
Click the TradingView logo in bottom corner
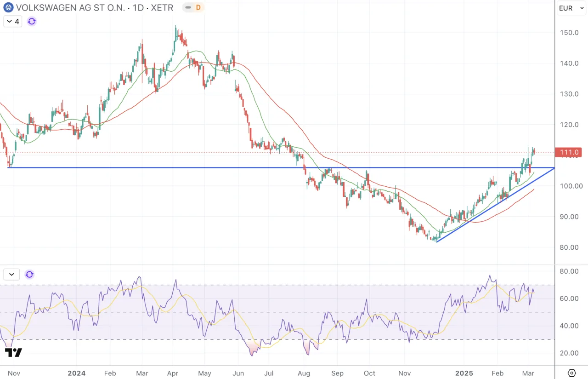point(14,353)
